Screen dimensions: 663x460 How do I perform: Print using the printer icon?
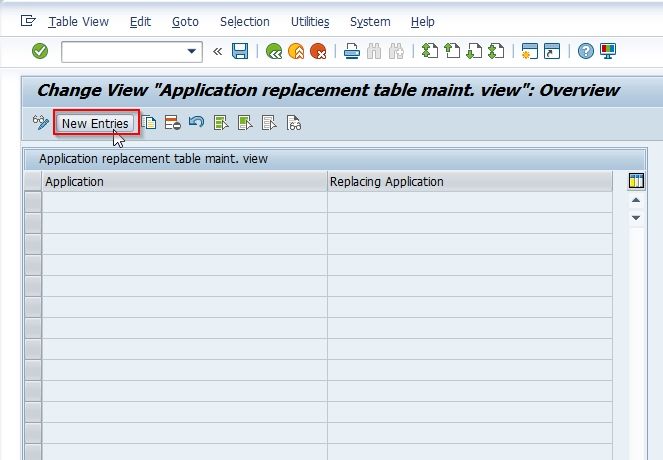coord(352,52)
